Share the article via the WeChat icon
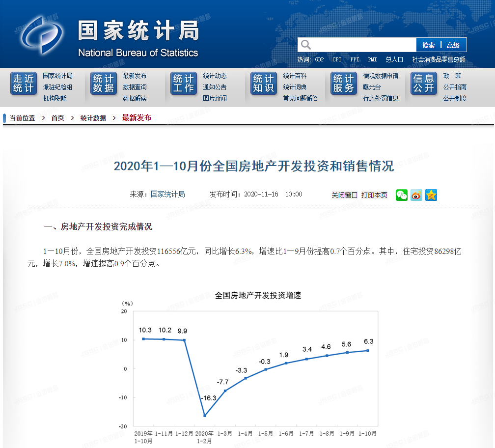The height and width of the screenshot is (448, 495). pos(402,195)
